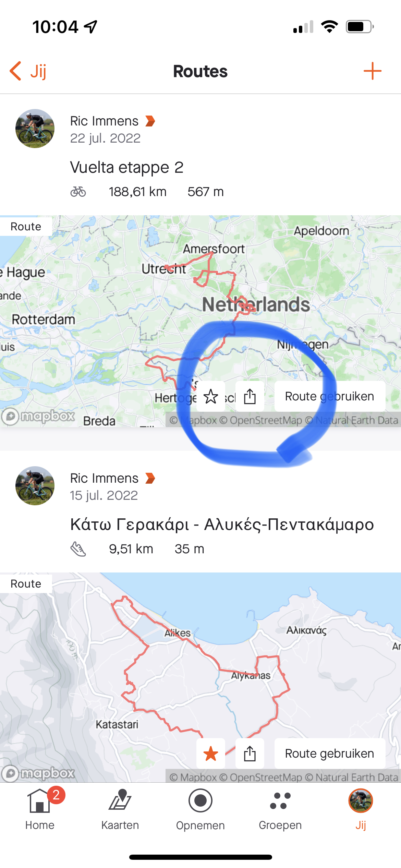401x868 pixels.
Task: Open the Opnemen record tab
Action: coord(200,809)
